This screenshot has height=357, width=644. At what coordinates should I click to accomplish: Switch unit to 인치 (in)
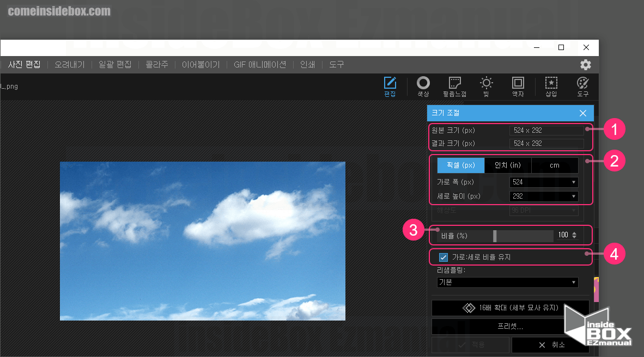coord(507,165)
